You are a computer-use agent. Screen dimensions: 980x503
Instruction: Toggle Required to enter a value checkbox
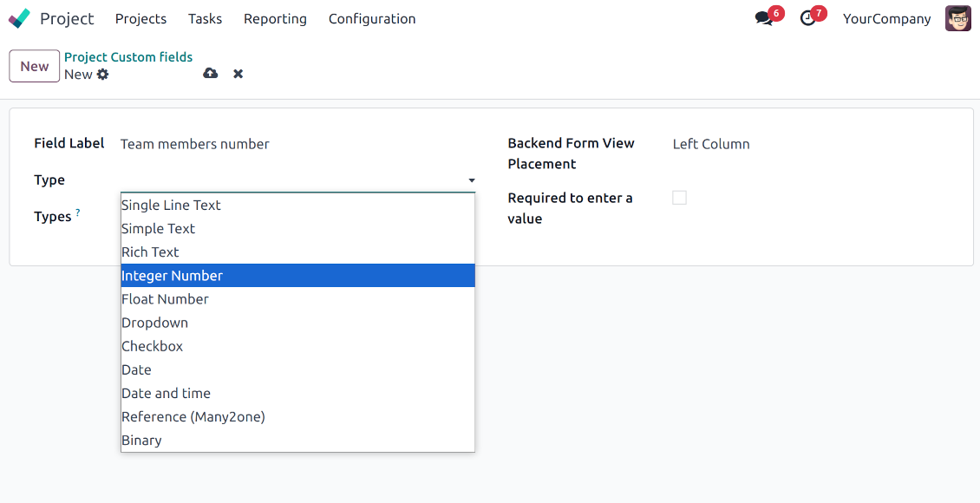pyautogui.click(x=679, y=198)
